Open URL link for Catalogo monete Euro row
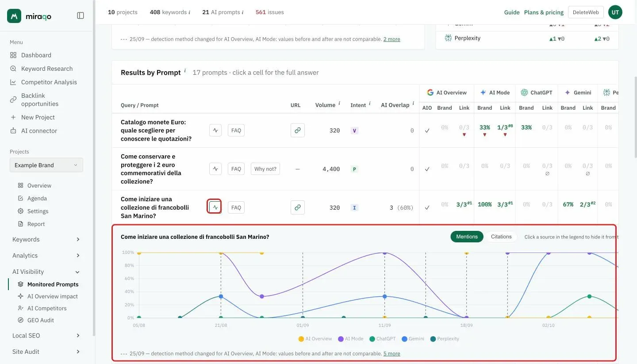Image resolution: width=637 pixels, height=364 pixels. (298, 130)
